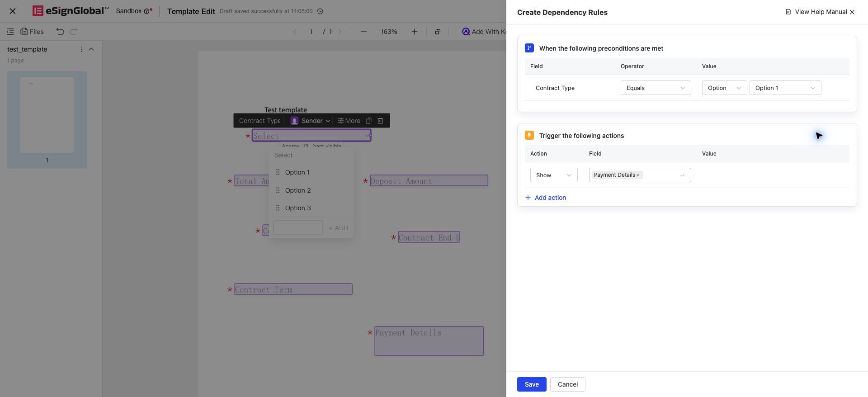Click the rotate page icon

pos(437,32)
